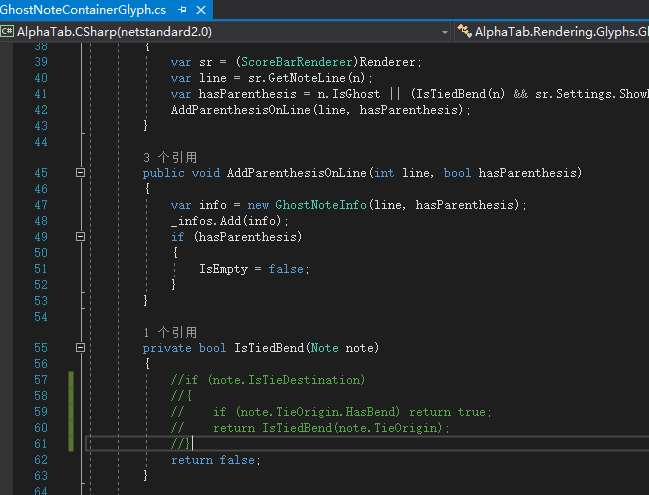The height and width of the screenshot is (495, 649).
Task: Click the C# project icon in navigation bar
Action: tap(7, 31)
